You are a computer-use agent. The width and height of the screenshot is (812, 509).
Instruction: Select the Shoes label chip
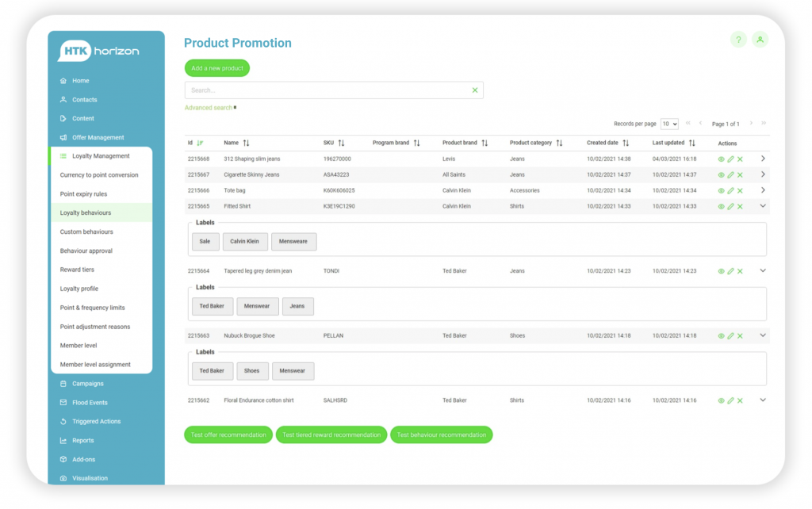point(251,371)
